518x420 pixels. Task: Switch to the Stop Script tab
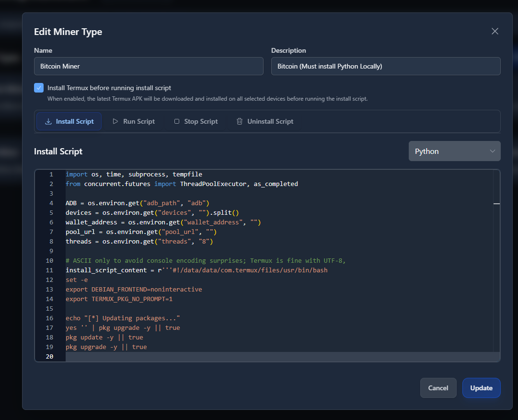[x=196, y=122]
